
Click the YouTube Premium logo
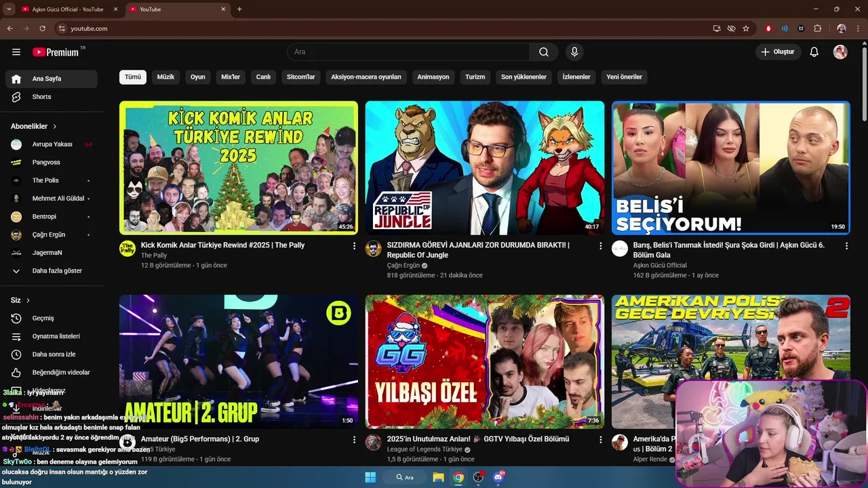[56, 52]
